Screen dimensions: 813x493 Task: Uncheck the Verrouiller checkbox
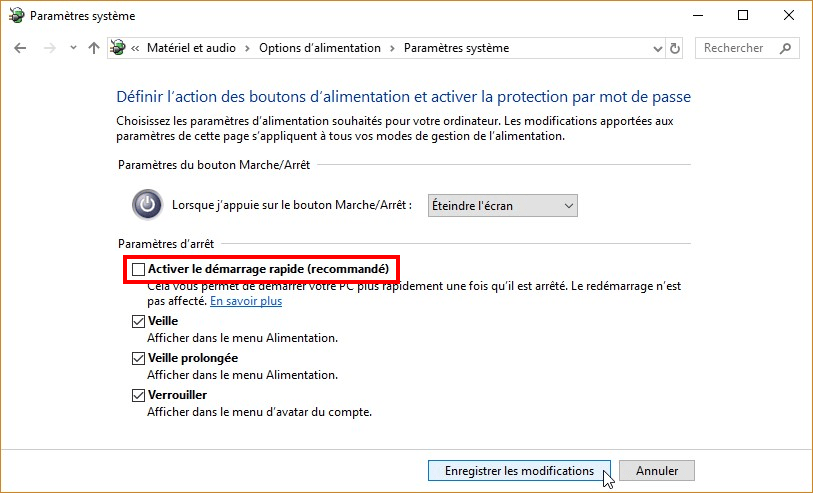tap(138, 395)
